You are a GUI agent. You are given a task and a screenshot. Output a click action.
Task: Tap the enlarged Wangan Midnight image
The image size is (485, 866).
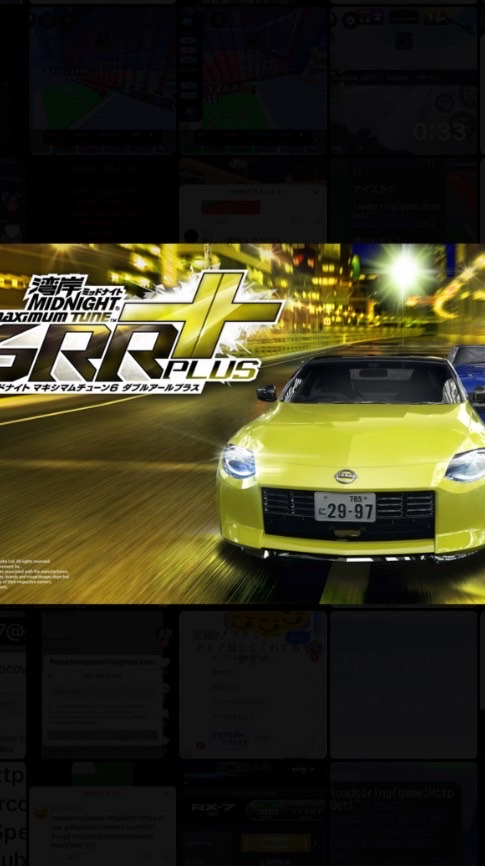[x=242, y=424]
